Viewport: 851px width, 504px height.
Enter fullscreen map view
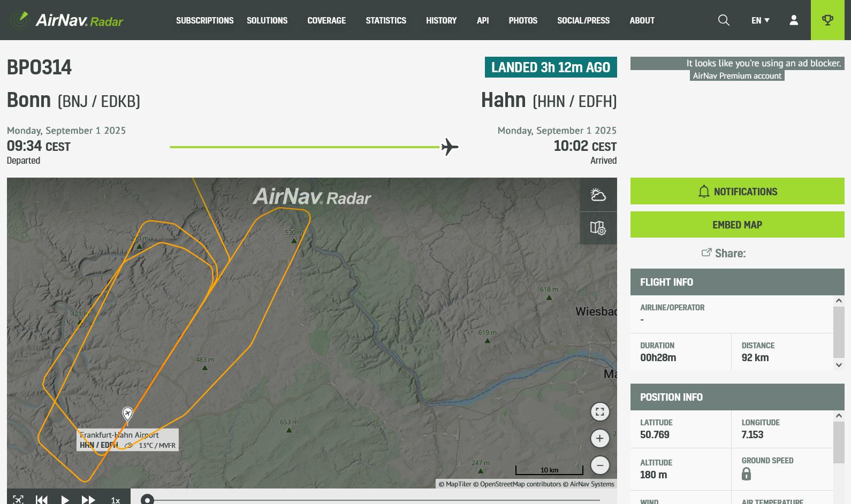(600, 412)
